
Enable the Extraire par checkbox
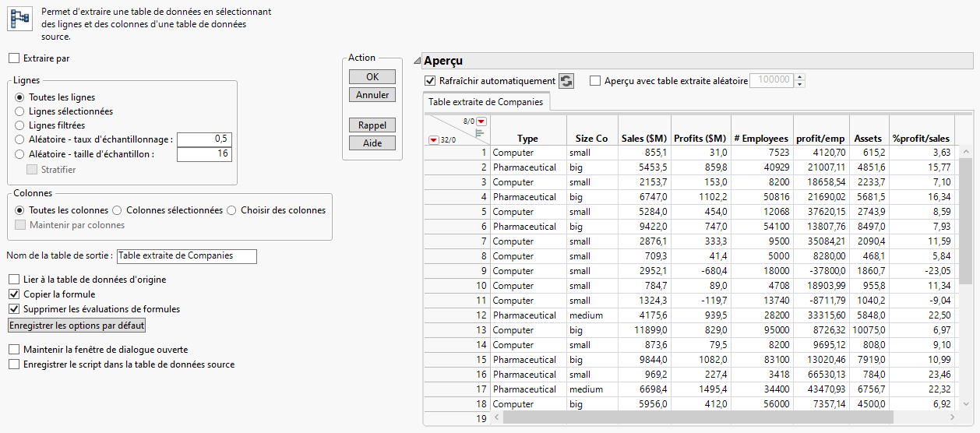[x=14, y=58]
